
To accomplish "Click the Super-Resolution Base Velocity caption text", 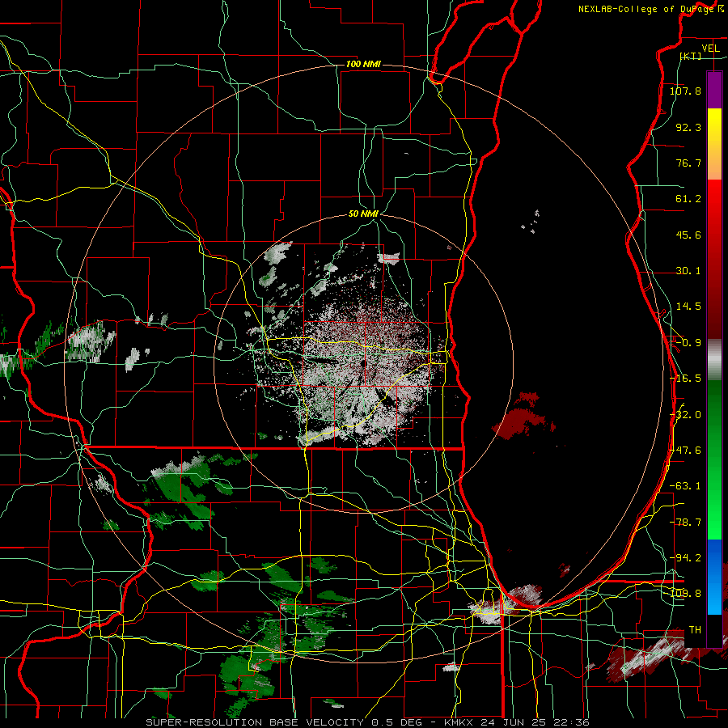I will (368, 722).
